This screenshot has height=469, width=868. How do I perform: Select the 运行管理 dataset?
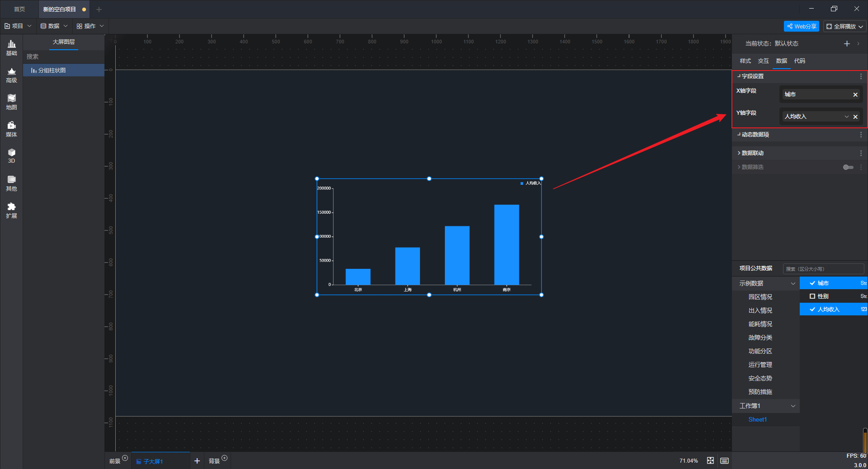(760, 365)
